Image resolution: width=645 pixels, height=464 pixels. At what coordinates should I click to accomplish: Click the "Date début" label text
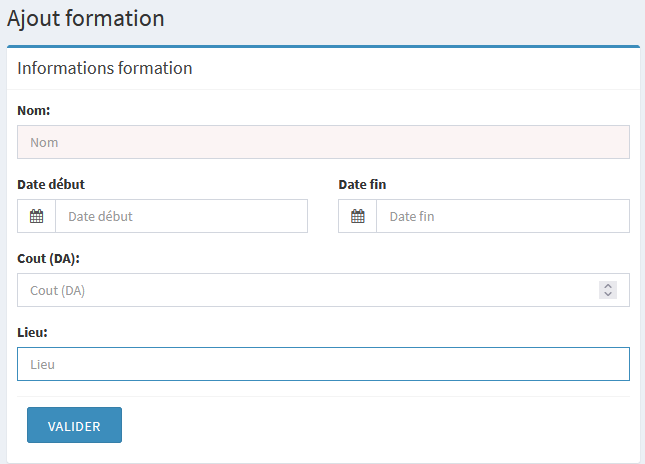click(58, 184)
